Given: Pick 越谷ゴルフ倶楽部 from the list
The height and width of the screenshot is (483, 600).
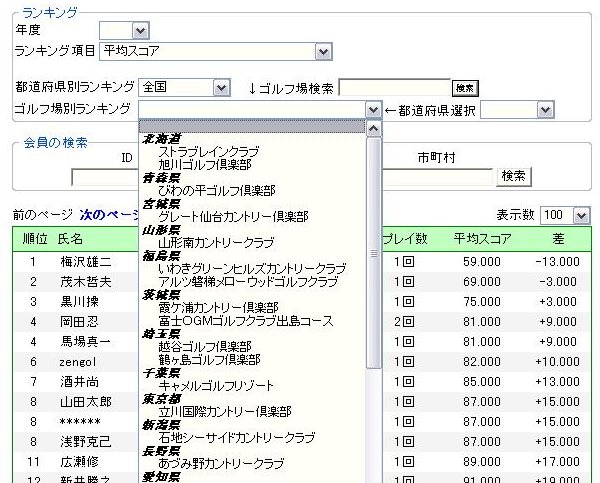Looking at the screenshot, I should [x=205, y=347].
